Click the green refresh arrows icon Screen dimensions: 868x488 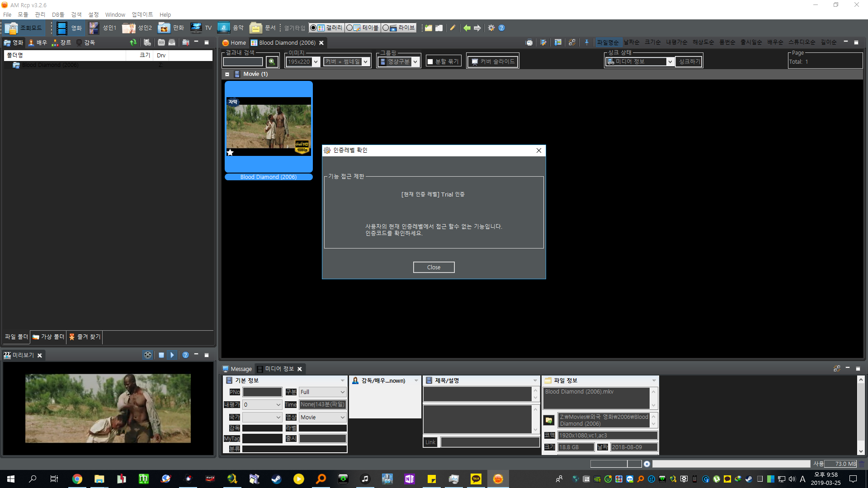click(x=133, y=42)
